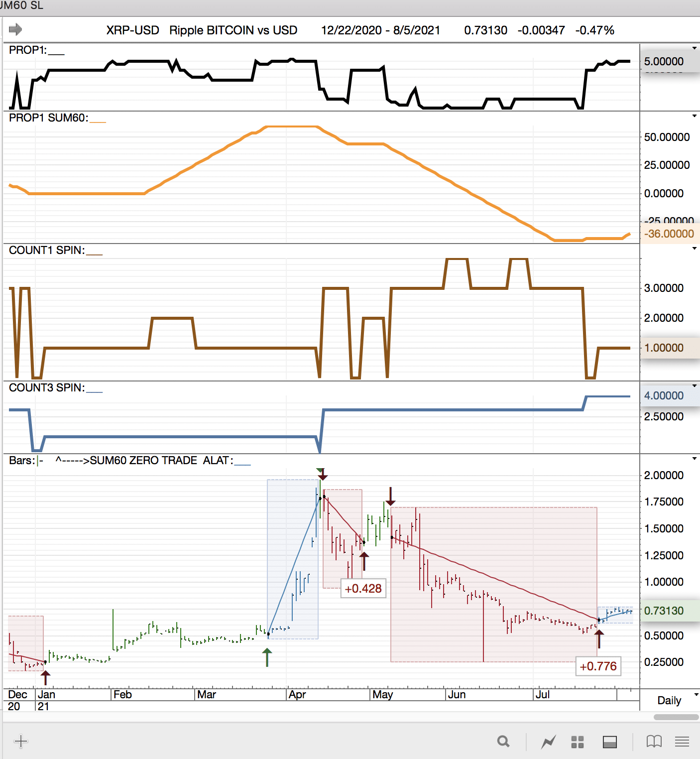The image size is (700, 759).
Task: Click the blue COUNT3 SPIN color swatch
Action: point(94,391)
